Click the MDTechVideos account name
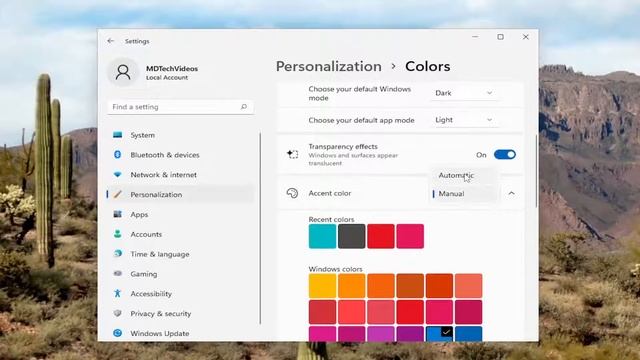 (x=172, y=69)
